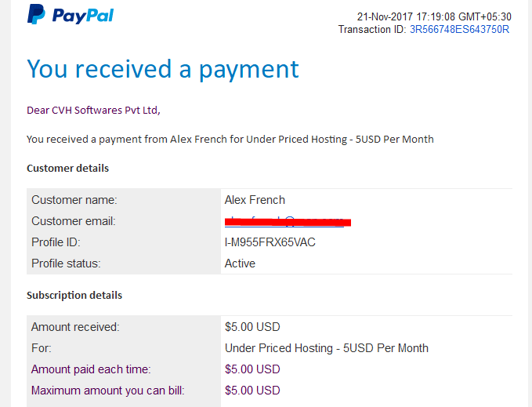Click the Amount paid each time value
This screenshot has height=407, width=532.
pos(252,369)
